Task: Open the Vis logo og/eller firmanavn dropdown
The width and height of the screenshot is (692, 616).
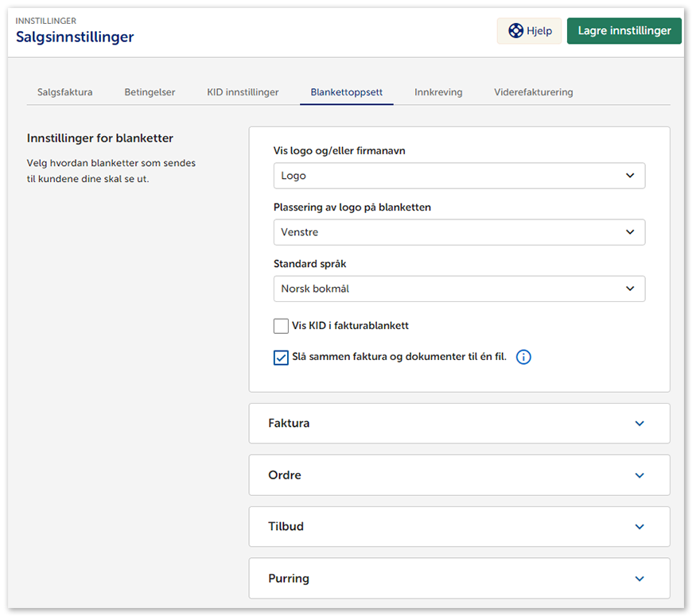Action: click(459, 176)
